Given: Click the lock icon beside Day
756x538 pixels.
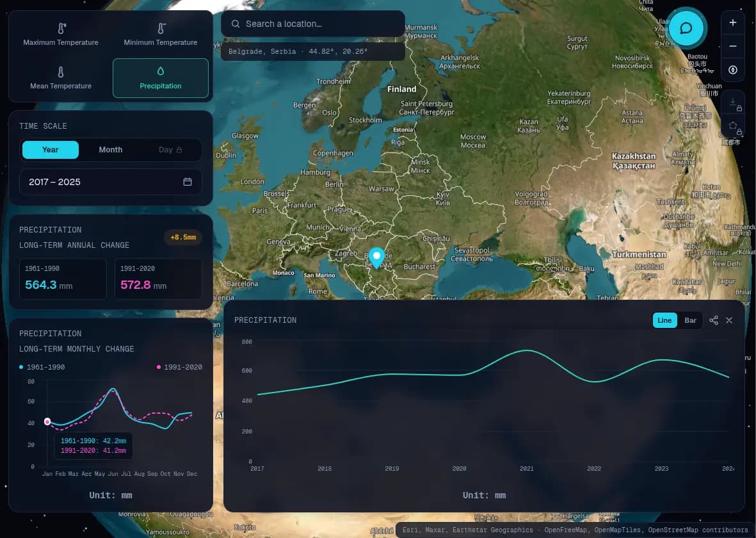Looking at the screenshot, I should click(179, 150).
